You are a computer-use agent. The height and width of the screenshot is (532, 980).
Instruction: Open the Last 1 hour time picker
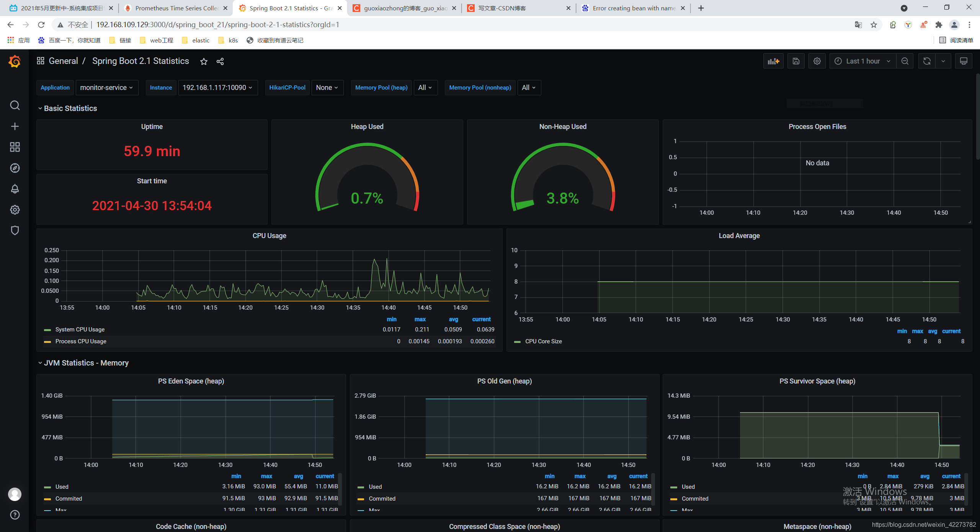[862, 61]
